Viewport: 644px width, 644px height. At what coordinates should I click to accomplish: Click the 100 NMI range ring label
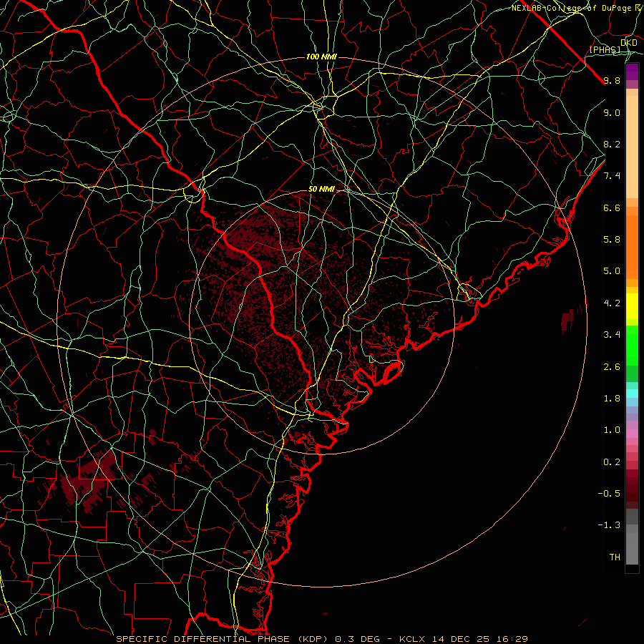(321, 57)
